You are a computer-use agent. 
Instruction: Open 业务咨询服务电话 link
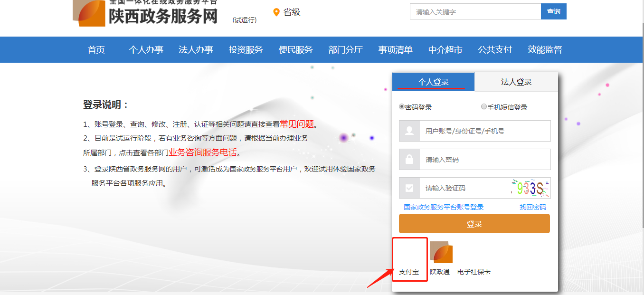click(203, 152)
